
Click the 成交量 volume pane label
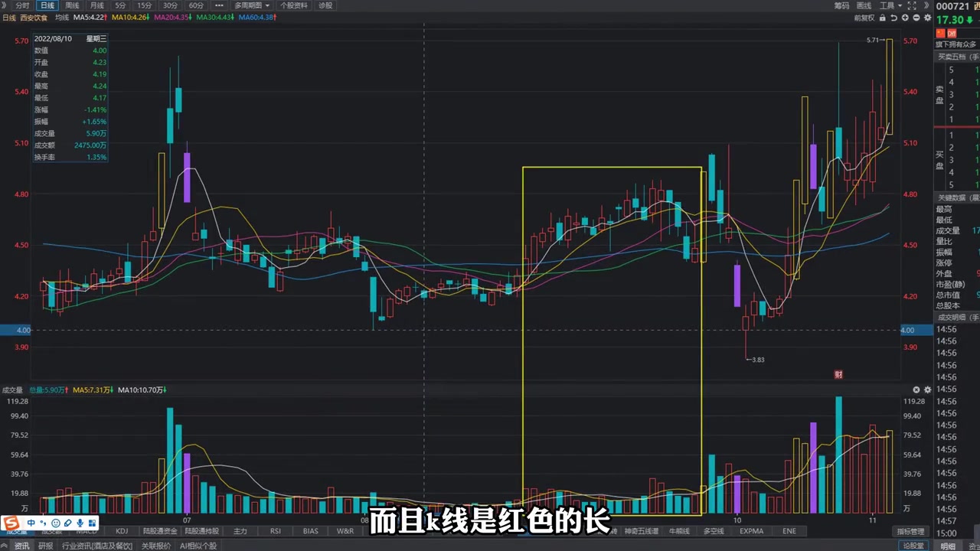pyautogui.click(x=12, y=390)
